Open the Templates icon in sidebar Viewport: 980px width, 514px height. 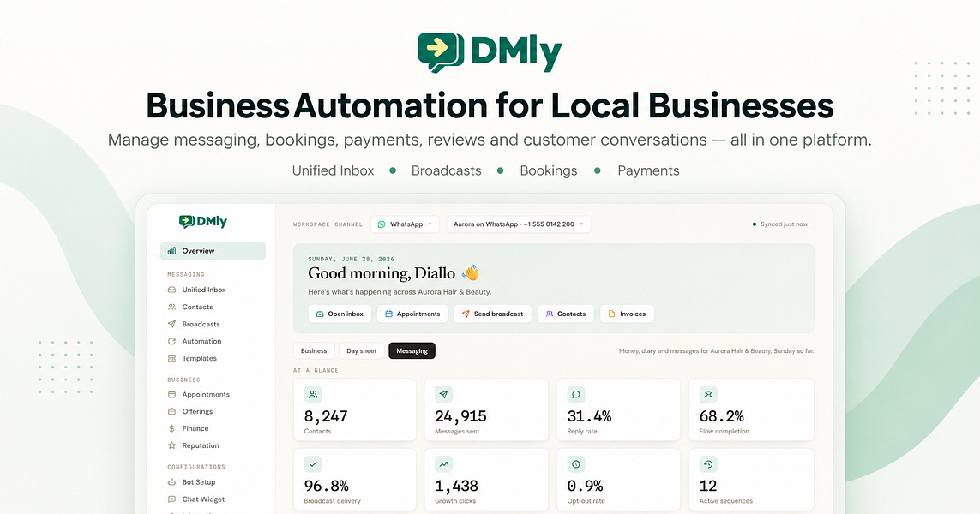click(171, 358)
